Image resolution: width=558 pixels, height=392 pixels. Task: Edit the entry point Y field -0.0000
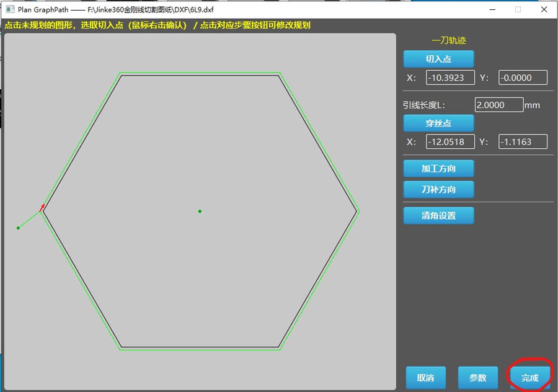(523, 78)
